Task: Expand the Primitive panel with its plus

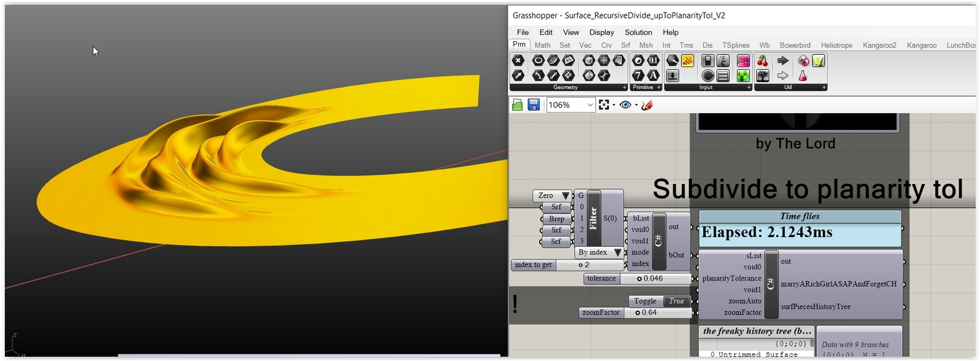Action: [x=659, y=88]
